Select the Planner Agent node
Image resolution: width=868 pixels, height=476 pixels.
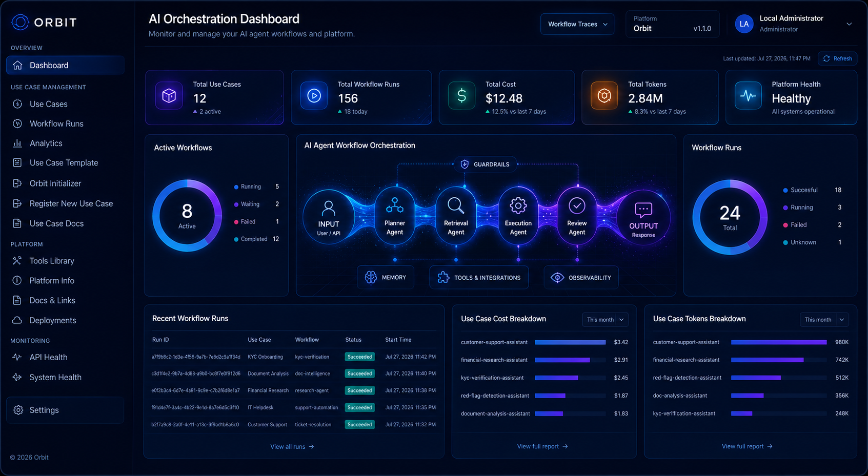coord(395,215)
